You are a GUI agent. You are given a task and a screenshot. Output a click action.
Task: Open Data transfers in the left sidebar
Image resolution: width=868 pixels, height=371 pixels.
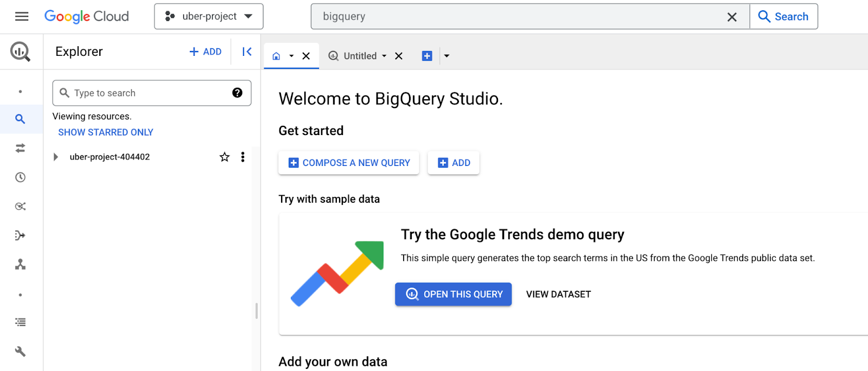click(x=21, y=148)
